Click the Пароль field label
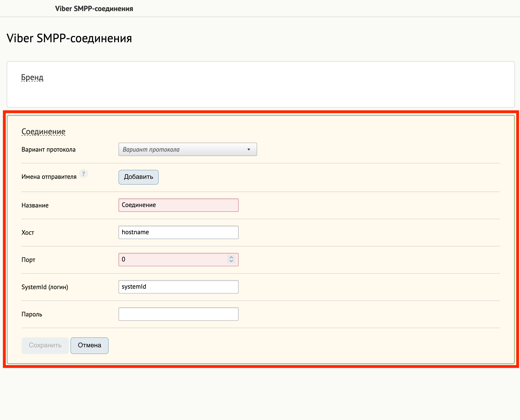Screen dimensions: 520x420 (x=32, y=314)
